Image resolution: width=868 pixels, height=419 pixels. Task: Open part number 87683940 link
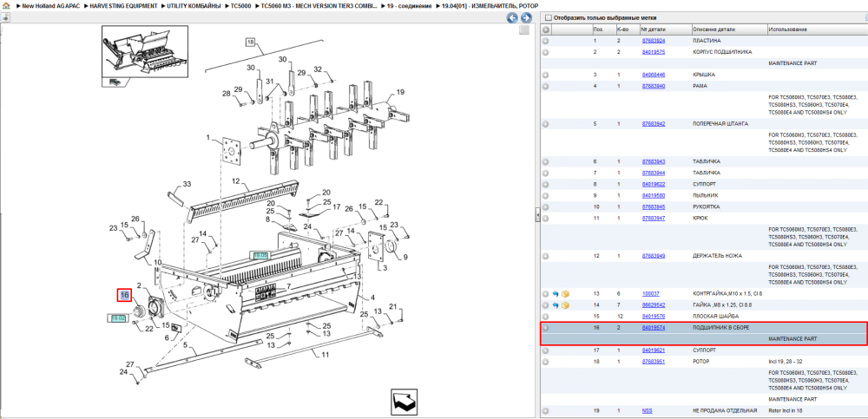(654, 86)
